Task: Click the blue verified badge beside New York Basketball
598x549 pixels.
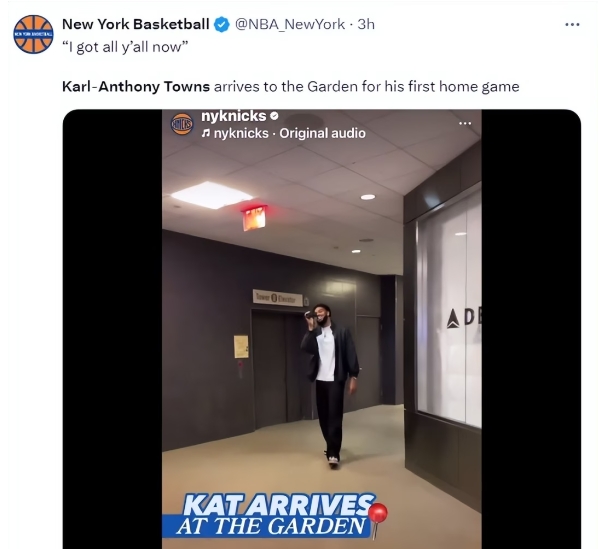Action: pos(222,25)
